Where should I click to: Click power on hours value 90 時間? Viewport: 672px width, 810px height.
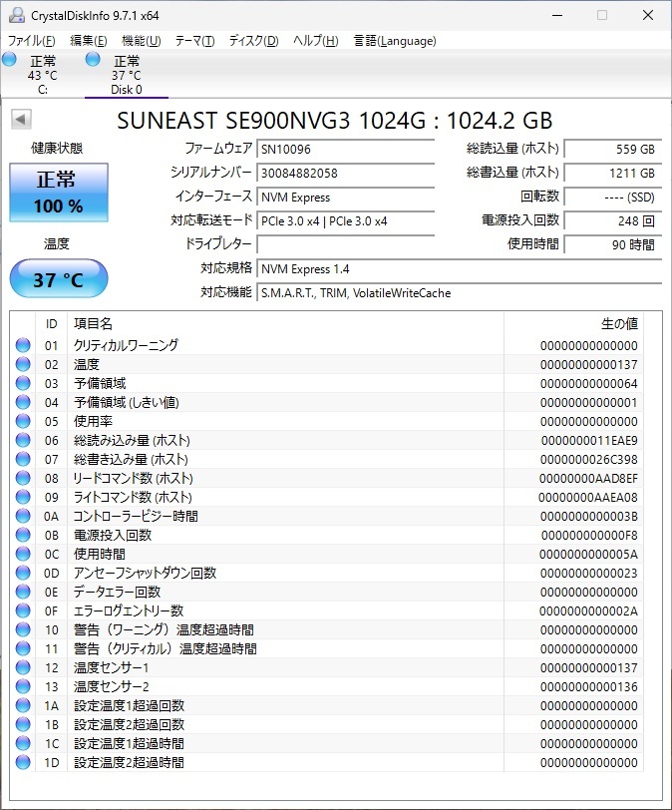tap(612, 244)
